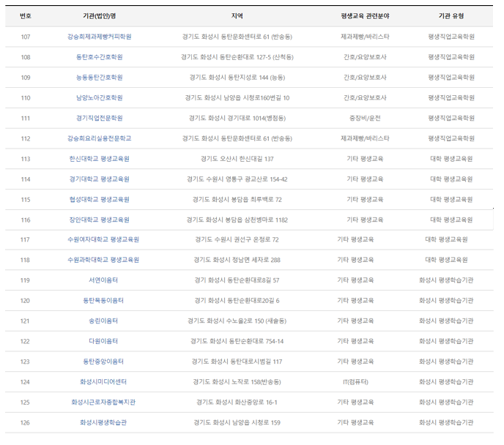
Task: Click 기타 평생교육 in row 121
Action: click(355, 321)
